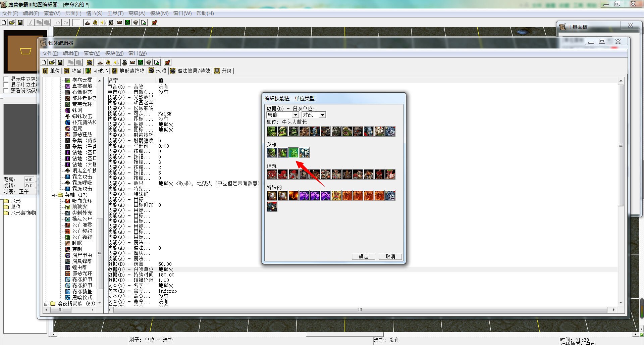The width and height of the screenshot is (644, 345).
Task: Open the 模块(M) menu in Object Editor
Action: point(114,53)
